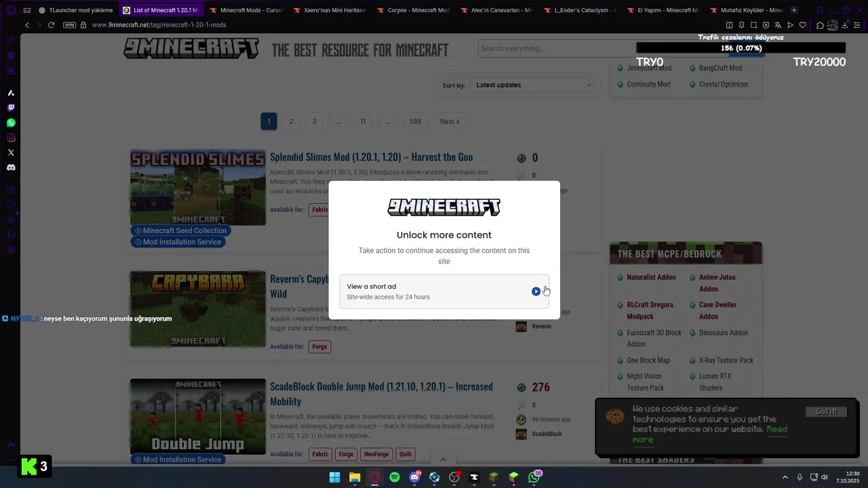
Task: Go to page 3 in pagination
Action: coord(314,121)
